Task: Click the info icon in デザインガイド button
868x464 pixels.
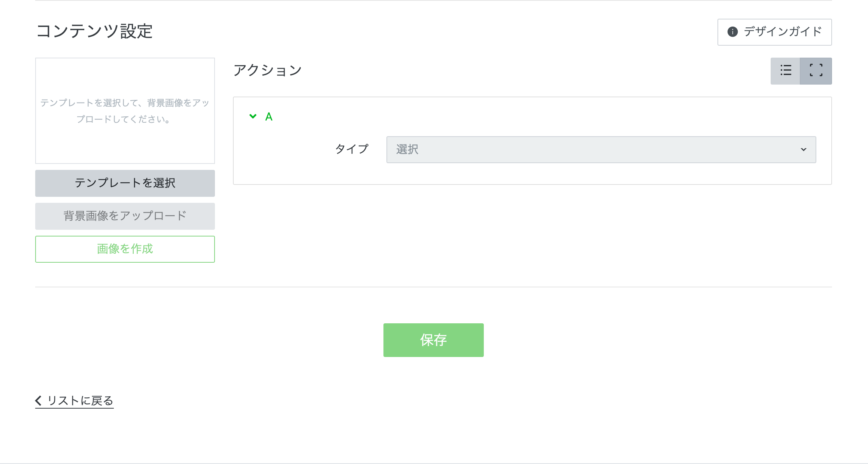Action: [732, 32]
